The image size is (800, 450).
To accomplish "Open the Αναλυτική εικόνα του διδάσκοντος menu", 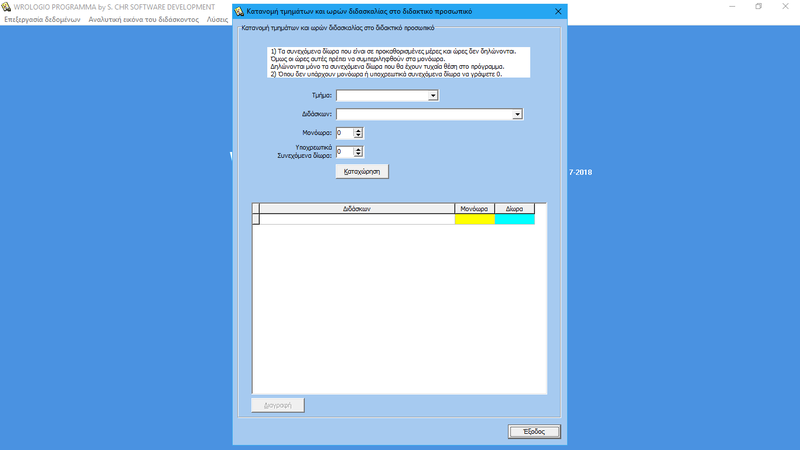I will click(x=144, y=19).
